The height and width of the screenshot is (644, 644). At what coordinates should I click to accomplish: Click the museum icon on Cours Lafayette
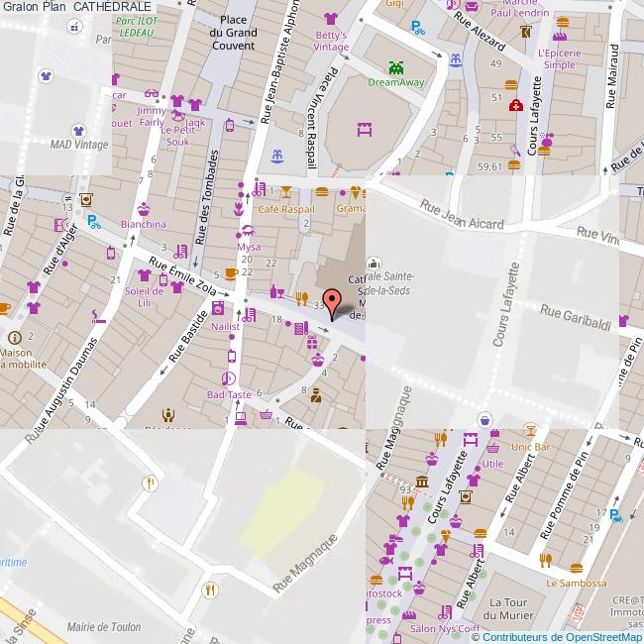[423, 483]
